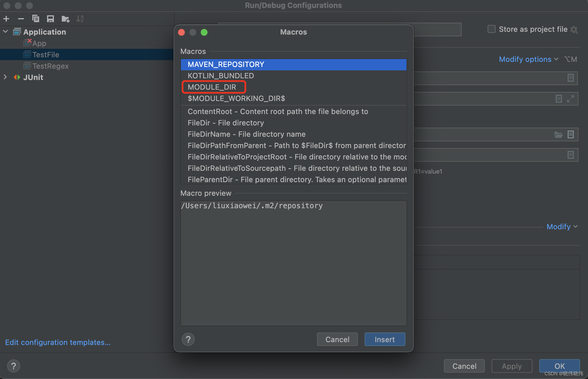This screenshot has width=588, height=379.
Task: Select the TestRegex configuration item
Action: 50,66
